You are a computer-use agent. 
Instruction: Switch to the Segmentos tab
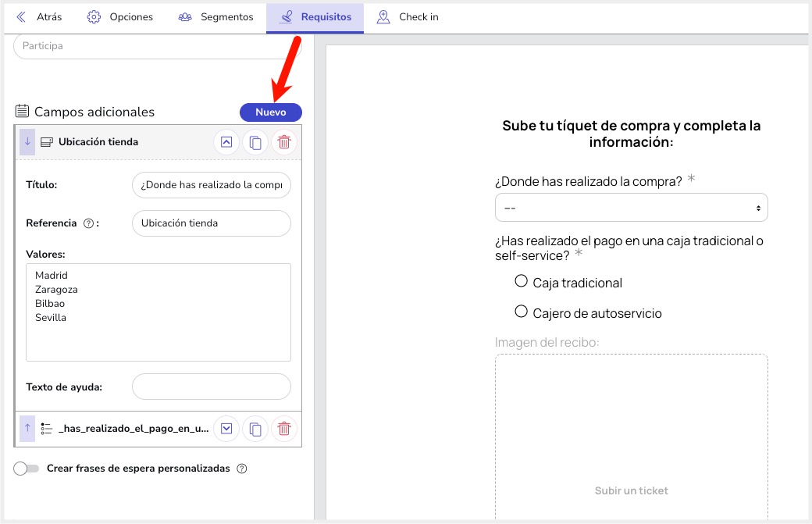coord(216,16)
